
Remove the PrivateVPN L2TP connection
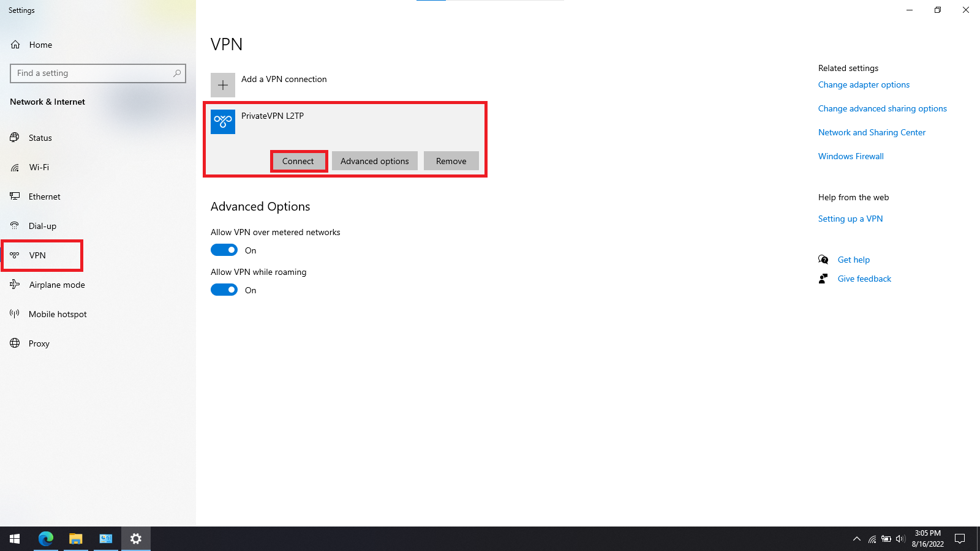coord(451,161)
